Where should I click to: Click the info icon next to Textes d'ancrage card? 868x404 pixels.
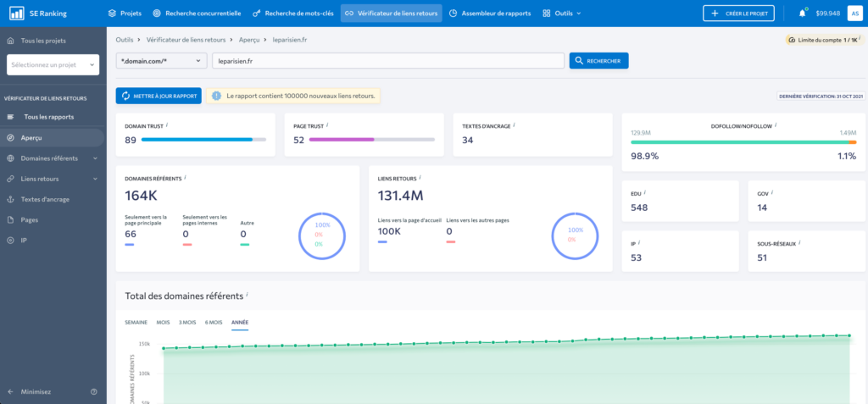pos(515,125)
